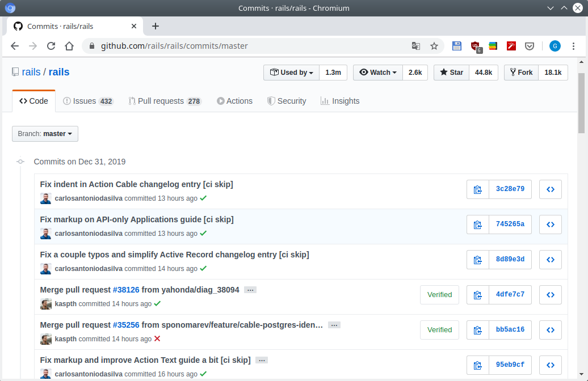Open the Insights tab
Viewport: 588px width, 381px height.
(x=340, y=101)
